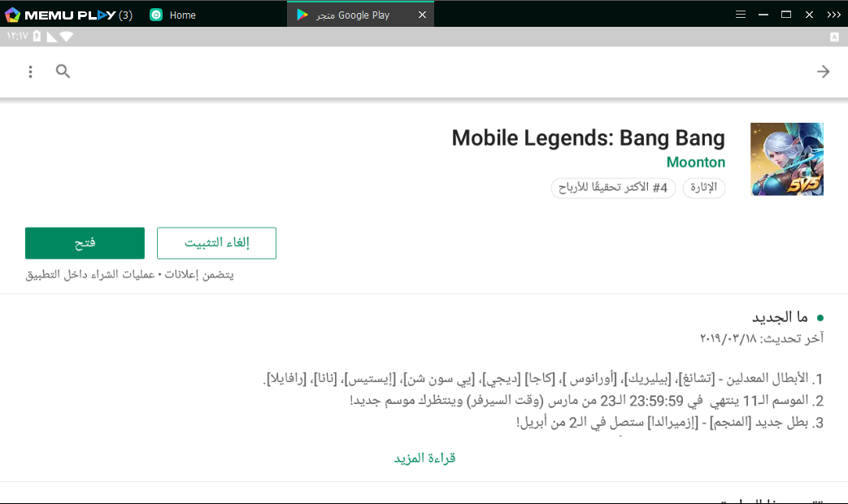The height and width of the screenshot is (504, 848).
Task: Click the forward arrow in the Play Store toolbar
Action: (823, 72)
